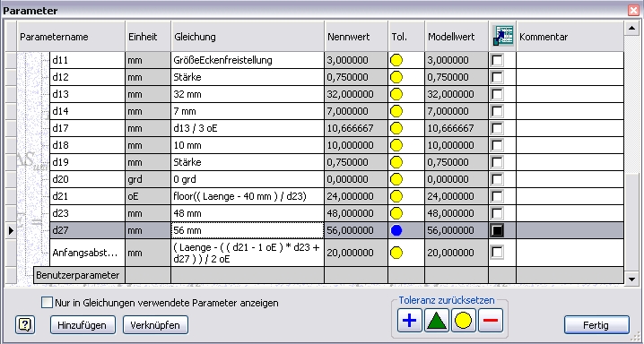Click unit cell 'grd' in d20 row
644x344 pixels.
point(148,179)
